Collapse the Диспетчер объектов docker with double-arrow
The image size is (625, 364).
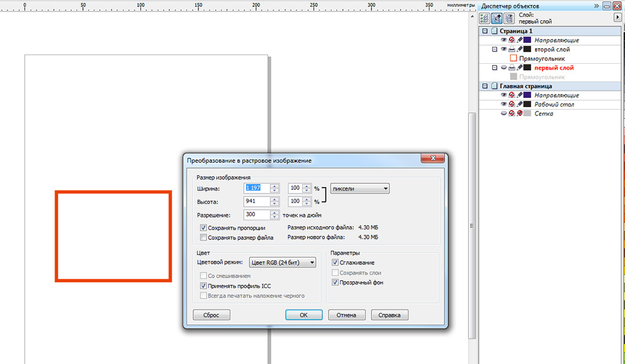coord(597,6)
